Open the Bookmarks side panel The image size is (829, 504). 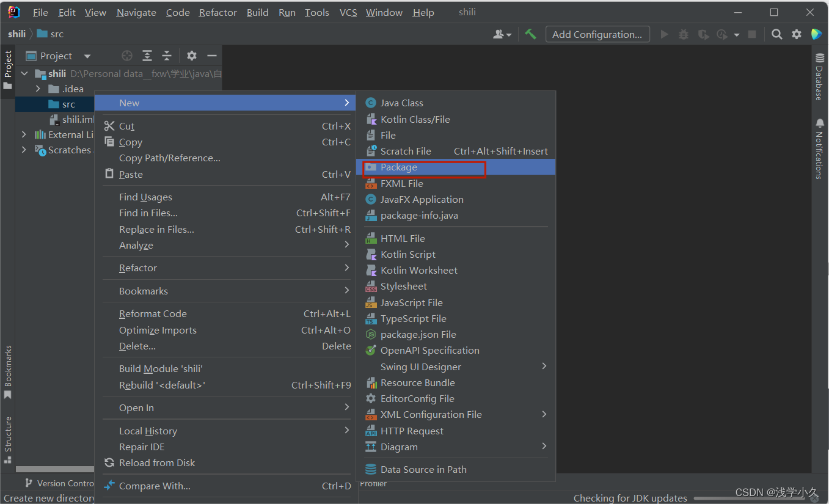(x=7, y=372)
